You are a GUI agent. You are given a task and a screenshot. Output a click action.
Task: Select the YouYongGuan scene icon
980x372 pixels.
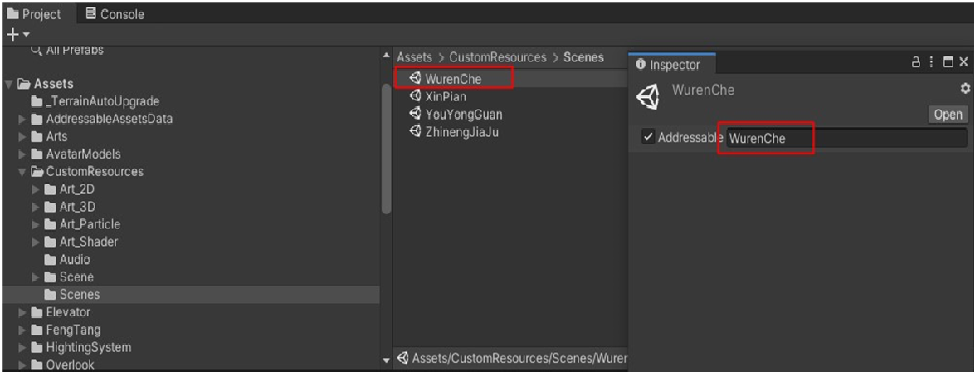pyautogui.click(x=415, y=115)
